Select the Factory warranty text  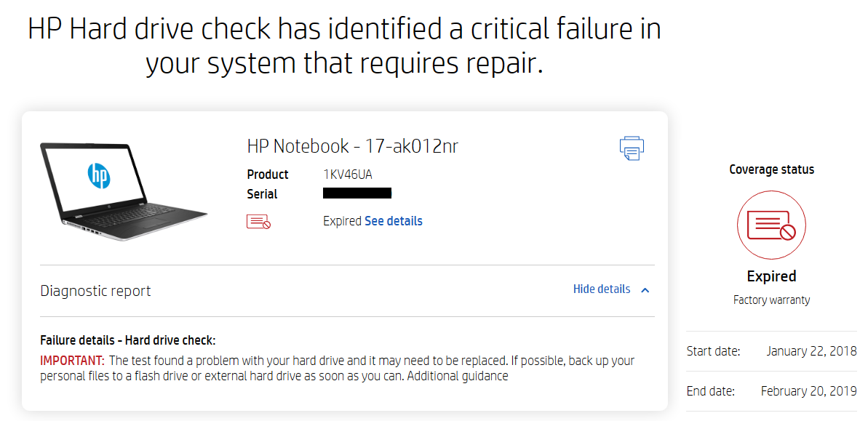pyautogui.click(x=771, y=299)
